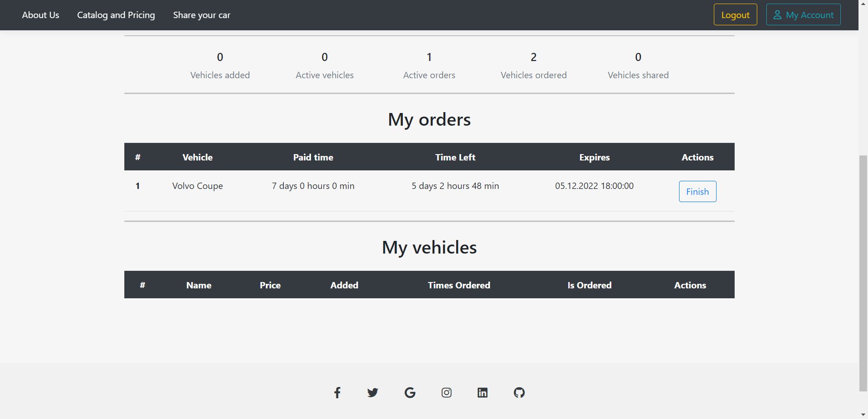This screenshot has height=419, width=868.
Task: Click the user icon in My Account
Action: (x=777, y=15)
